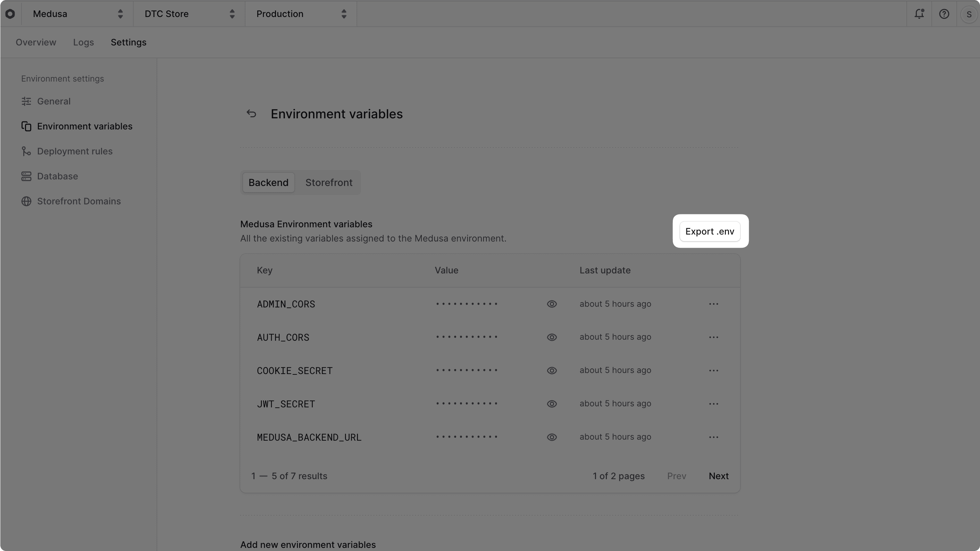The width and height of the screenshot is (980, 551).
Task: Open the help panel
Action: pyautogui.click(x=944, y=14)
